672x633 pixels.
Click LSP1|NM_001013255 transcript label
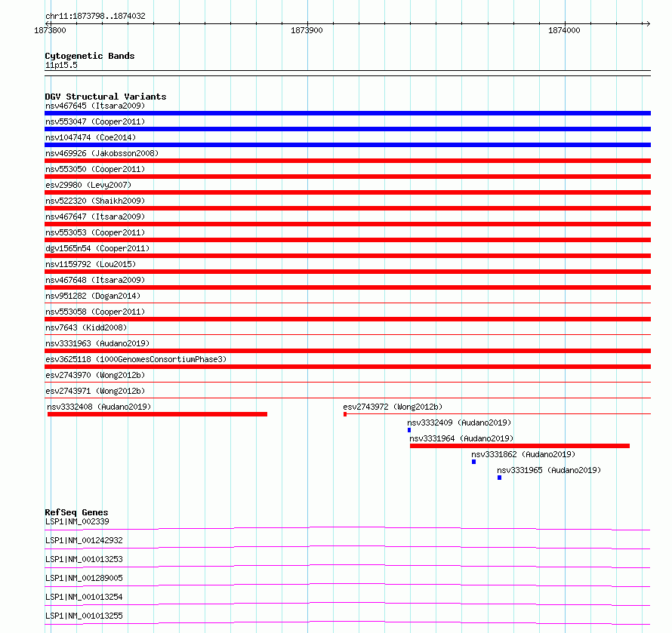point(84,616)
